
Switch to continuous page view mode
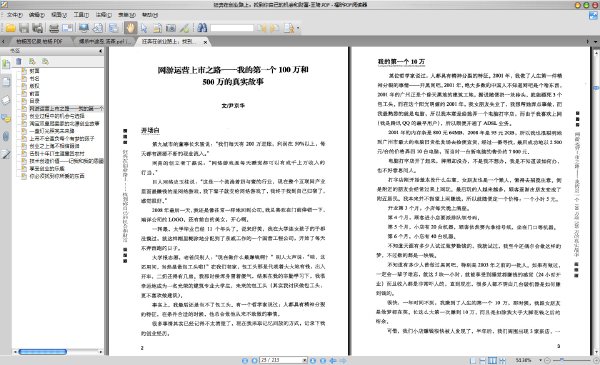(483, 360)
